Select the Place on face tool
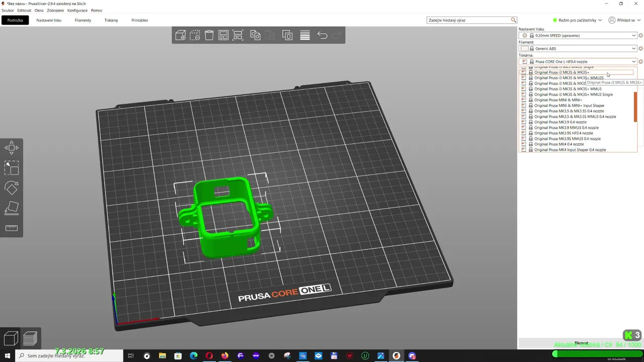 tap(12, 208)
